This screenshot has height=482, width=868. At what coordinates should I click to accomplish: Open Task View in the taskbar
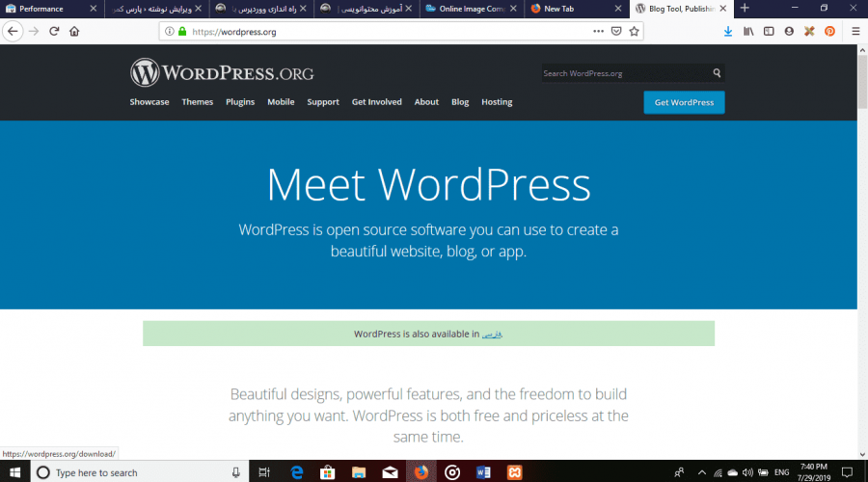click(x=264, y=472)
